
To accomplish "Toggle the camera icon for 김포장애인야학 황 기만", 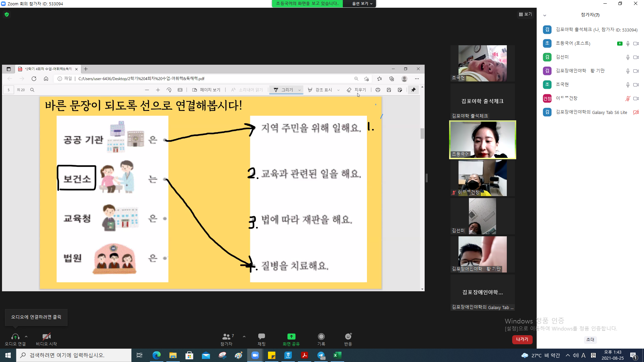I will click(x=636, y=71).
